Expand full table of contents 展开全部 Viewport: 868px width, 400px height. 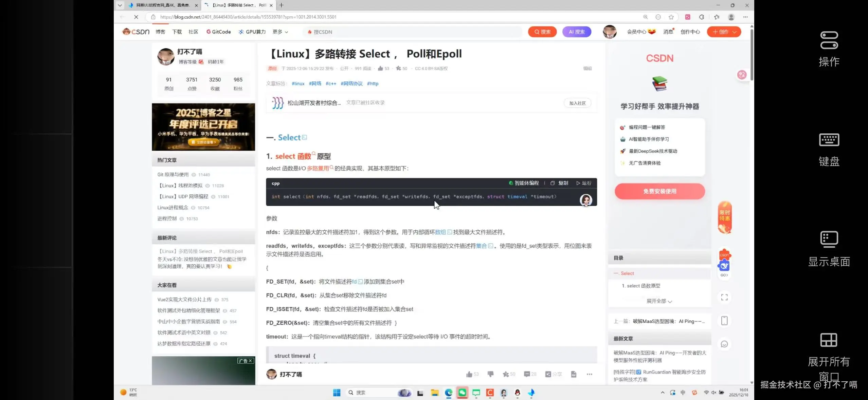coord(659,301)
